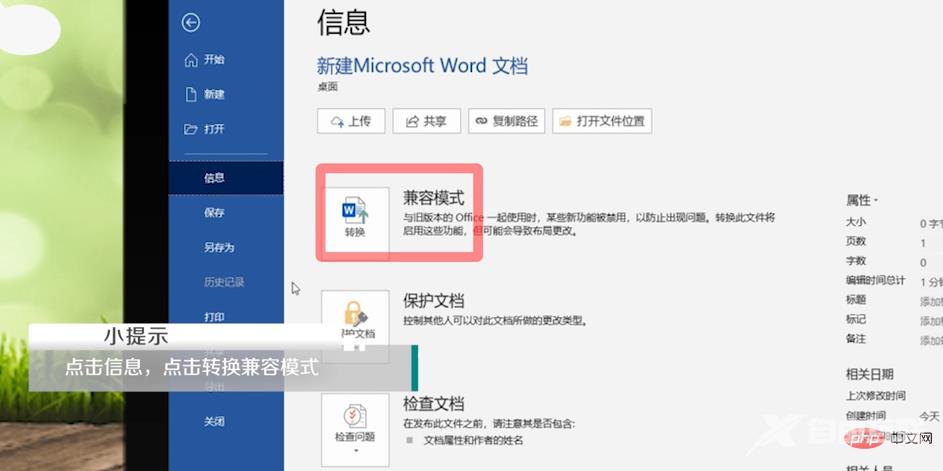This screenshot has height=471, width=943.
Task: Click the folder icon beside 打开
Action: click(191, 129)
